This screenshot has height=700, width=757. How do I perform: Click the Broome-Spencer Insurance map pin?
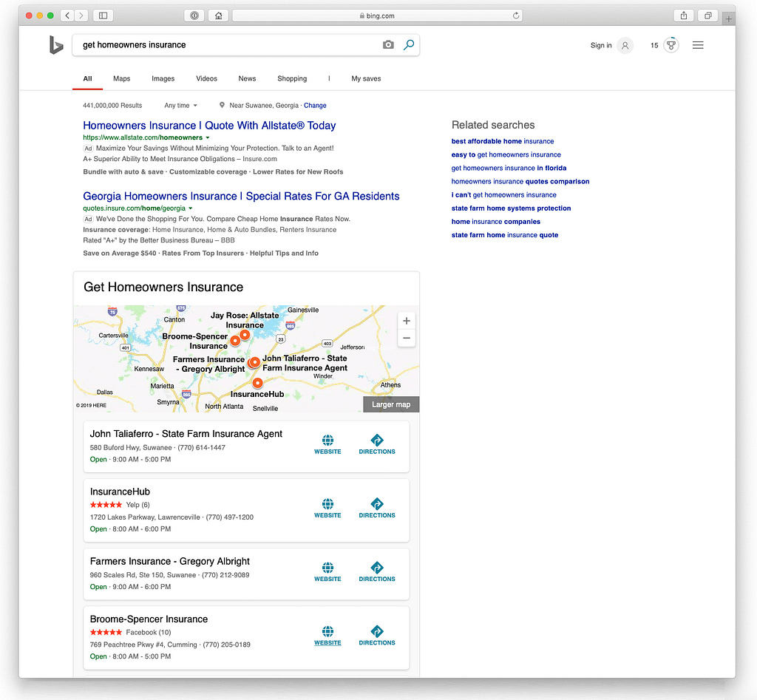tap(235, 341)
